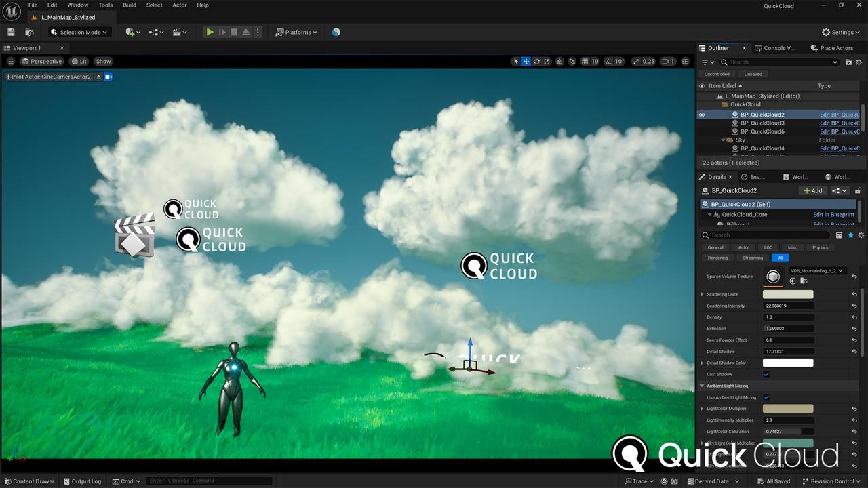Open the viewport hamburger options menu

click(10, 61)
